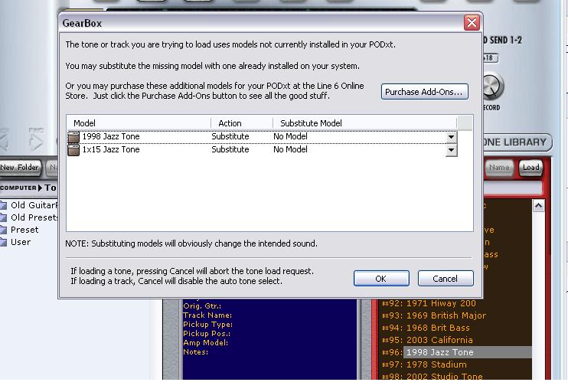Select the 1998 Jazz Tone row text
568x392 pixels.
[x=111, y=136]
